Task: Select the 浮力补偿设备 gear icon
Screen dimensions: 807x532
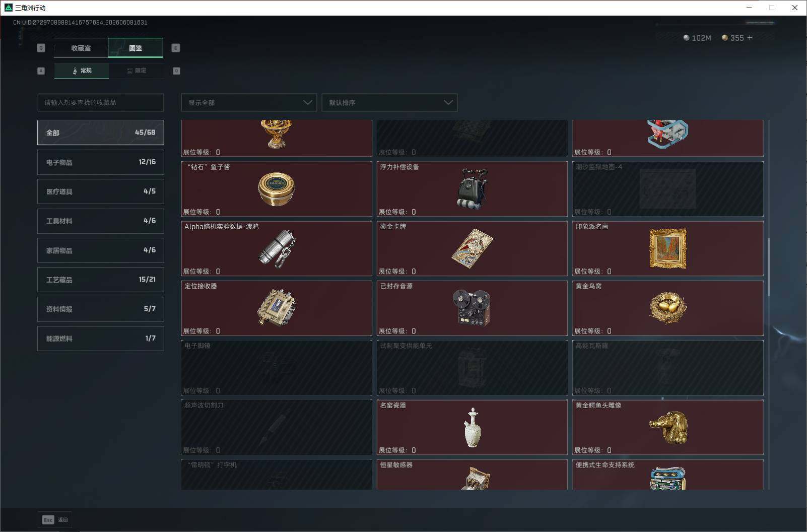Action: (x=472, y=189)
